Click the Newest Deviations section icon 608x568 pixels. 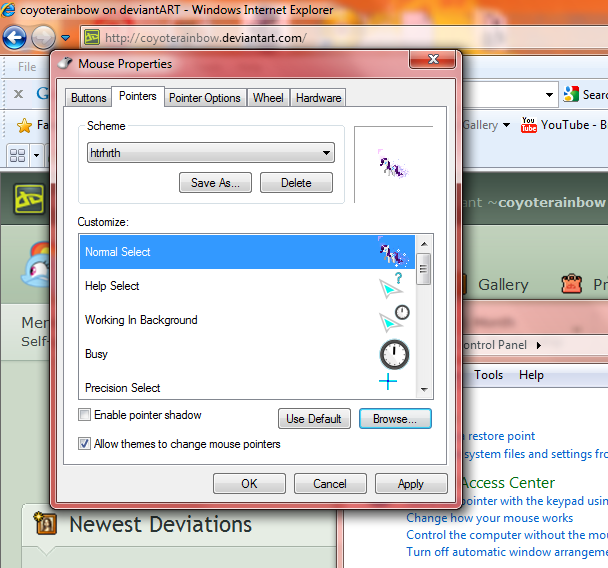coord(45,523)
